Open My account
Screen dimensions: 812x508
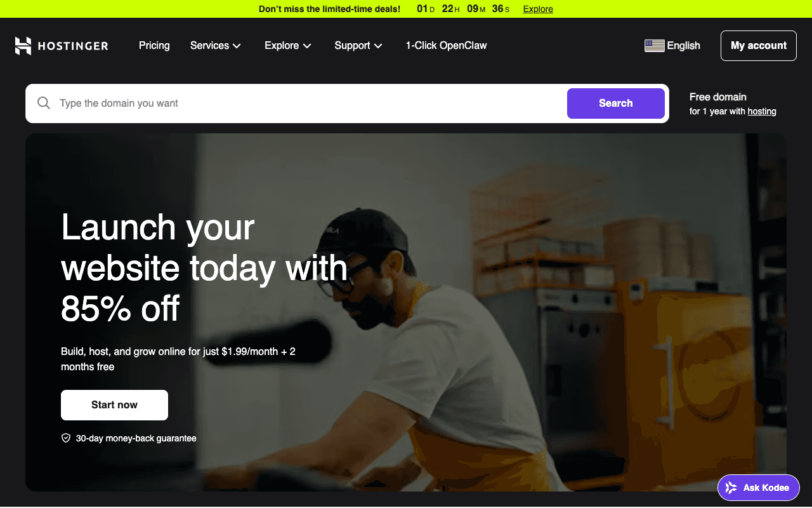coord(759,46)
